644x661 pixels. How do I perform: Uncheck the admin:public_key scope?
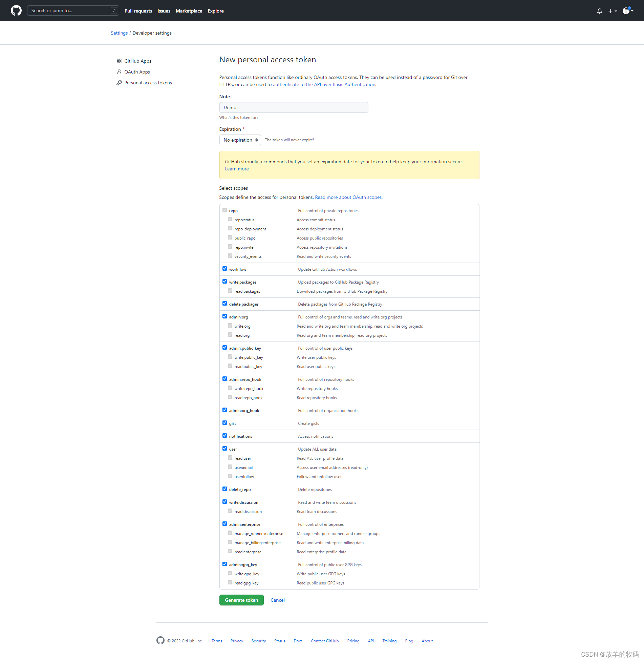[x=225, y=348]
